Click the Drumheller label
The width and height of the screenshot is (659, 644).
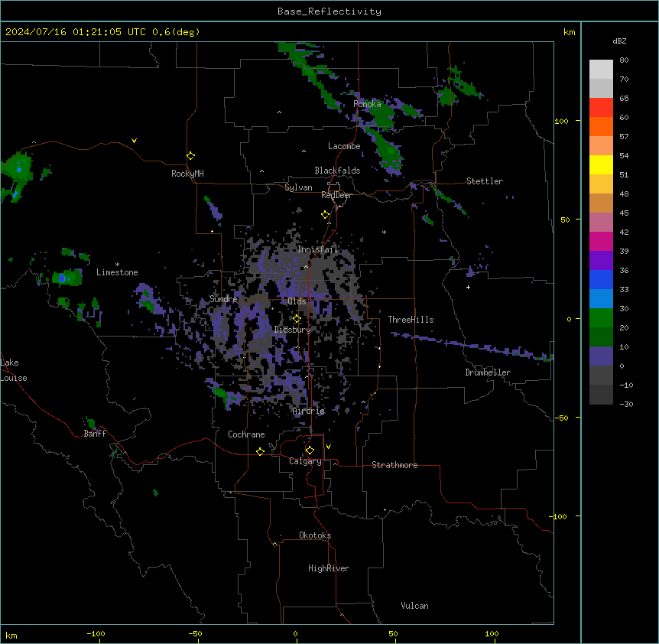tap(488, 373)
